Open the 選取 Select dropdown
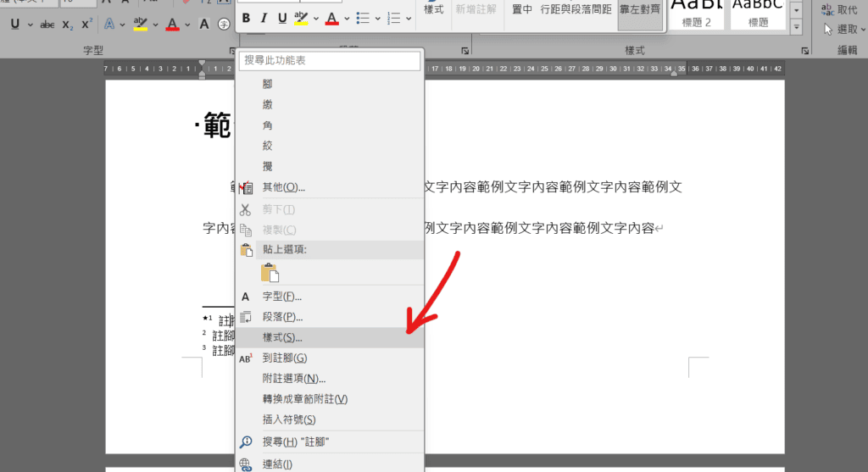 click(x=844, y=30)
